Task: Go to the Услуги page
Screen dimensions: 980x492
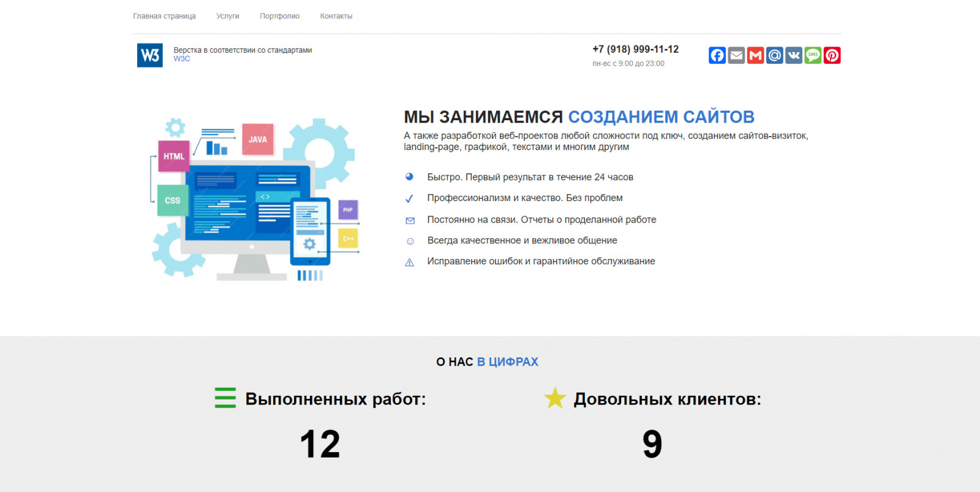Action: point(228,16)
